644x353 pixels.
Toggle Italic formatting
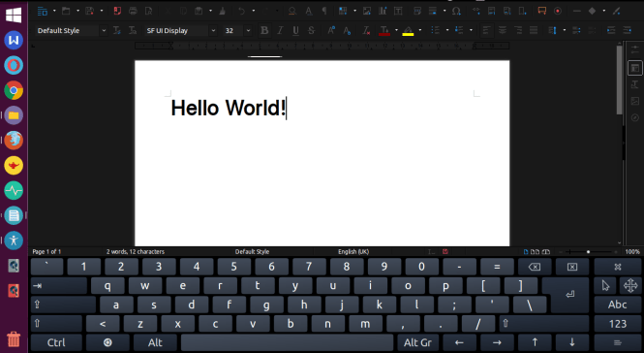(x=280, y=30)
